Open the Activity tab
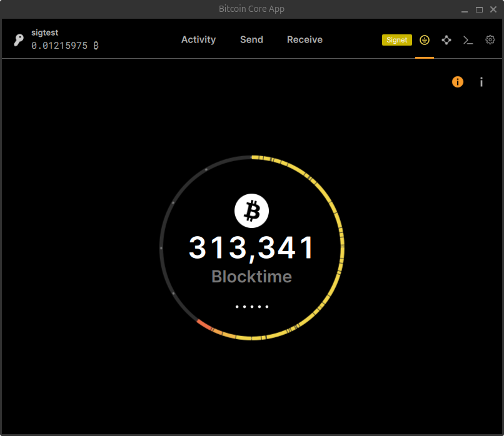 pos(198,39)
